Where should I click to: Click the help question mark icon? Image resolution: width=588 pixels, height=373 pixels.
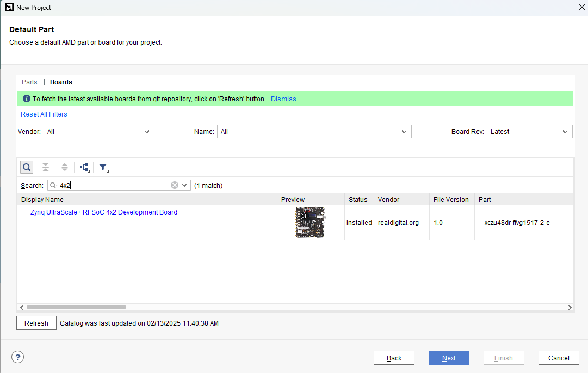point(18,357)
